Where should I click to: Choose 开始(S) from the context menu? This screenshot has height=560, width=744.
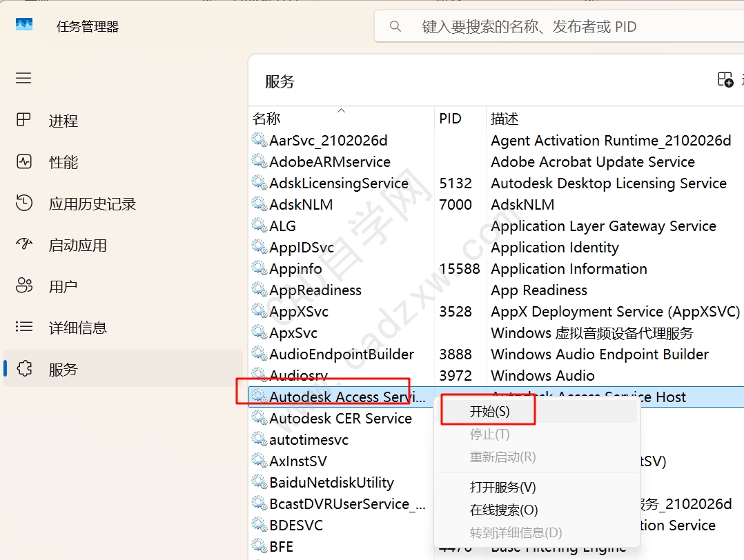(537, 411)
